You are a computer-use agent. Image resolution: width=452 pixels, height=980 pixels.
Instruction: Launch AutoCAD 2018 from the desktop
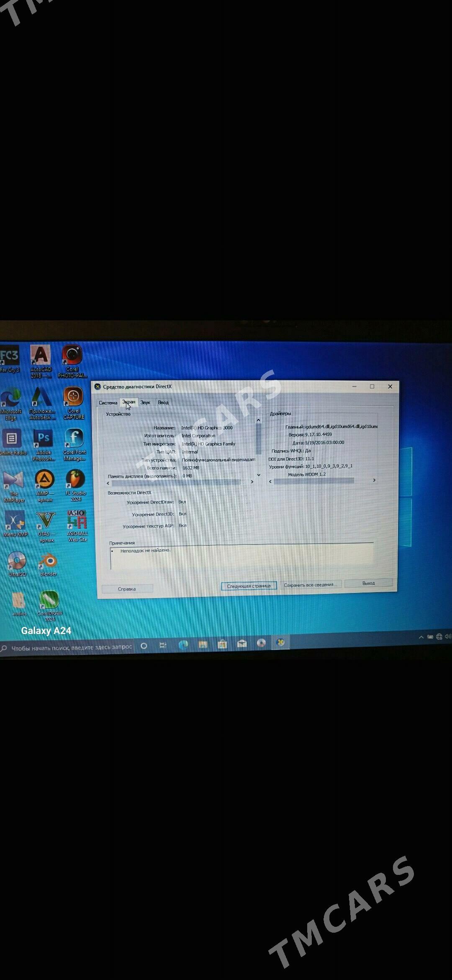point(41,362)
